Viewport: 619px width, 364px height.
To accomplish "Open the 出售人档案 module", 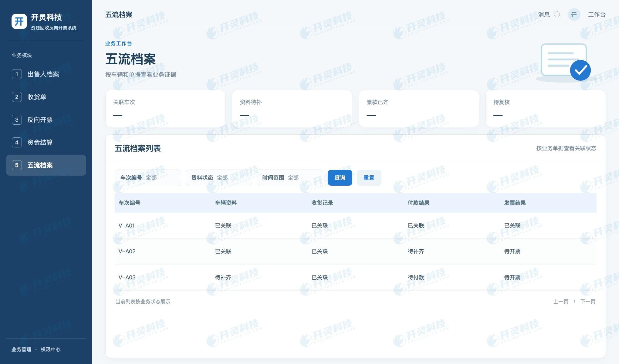I will tap(46, 74).
